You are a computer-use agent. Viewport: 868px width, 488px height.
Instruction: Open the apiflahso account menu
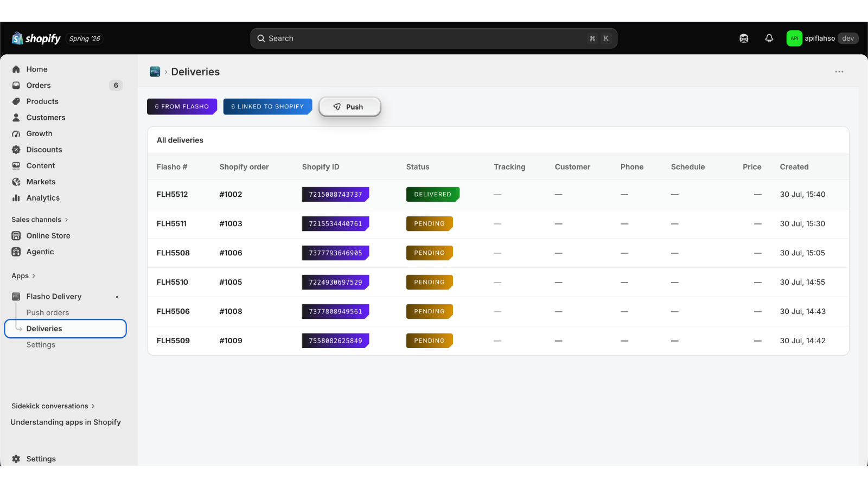822,38
